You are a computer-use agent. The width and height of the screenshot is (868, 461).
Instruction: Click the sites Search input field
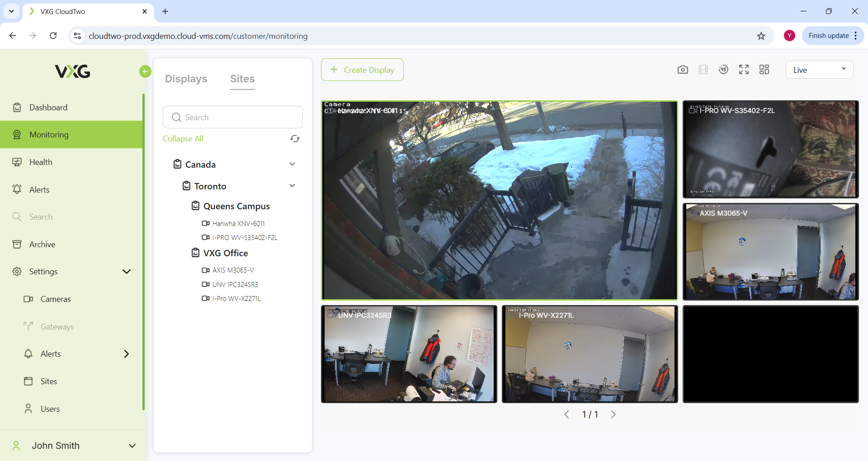tap(233, 118)
